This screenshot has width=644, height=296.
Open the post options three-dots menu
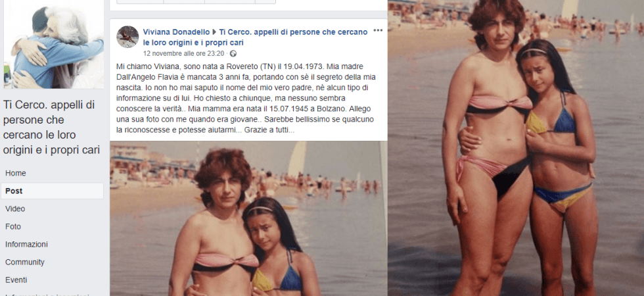378,30
